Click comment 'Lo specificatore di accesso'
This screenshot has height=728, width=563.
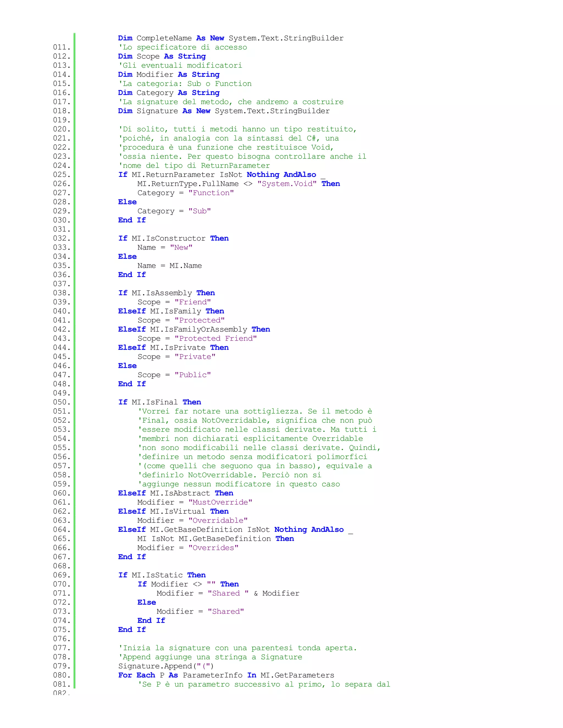[183, 47]
